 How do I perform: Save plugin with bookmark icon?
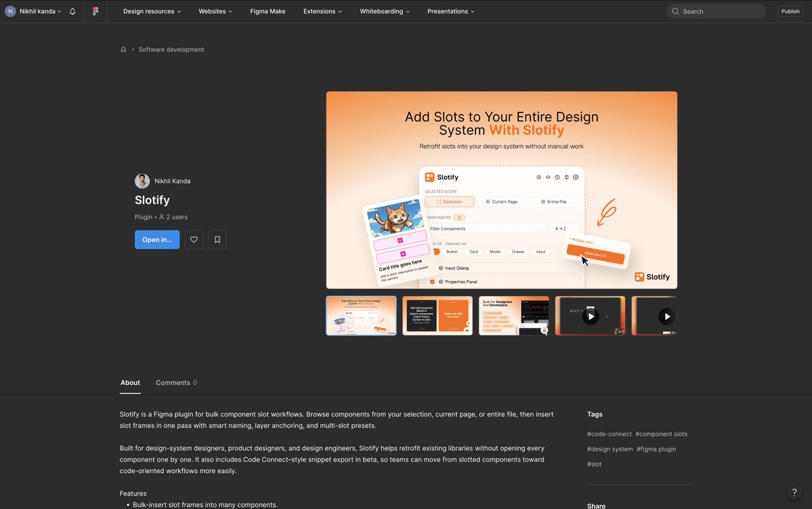click(x=217, y=239)
